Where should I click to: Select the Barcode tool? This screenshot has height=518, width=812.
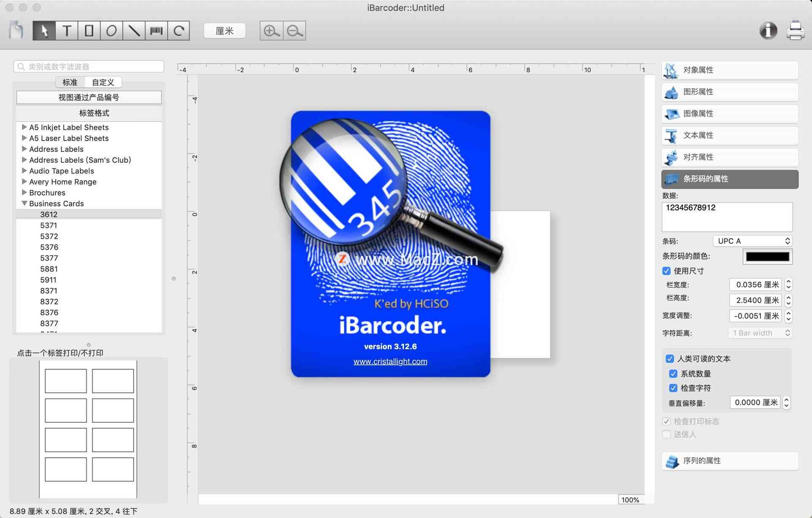tap(156, 30)
